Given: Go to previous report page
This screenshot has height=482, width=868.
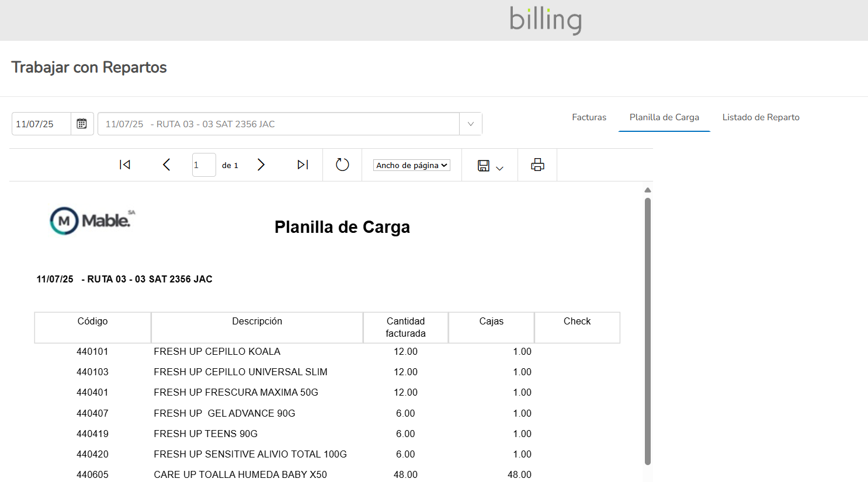Looking at the screenshot, I should [x=166, y=165].
